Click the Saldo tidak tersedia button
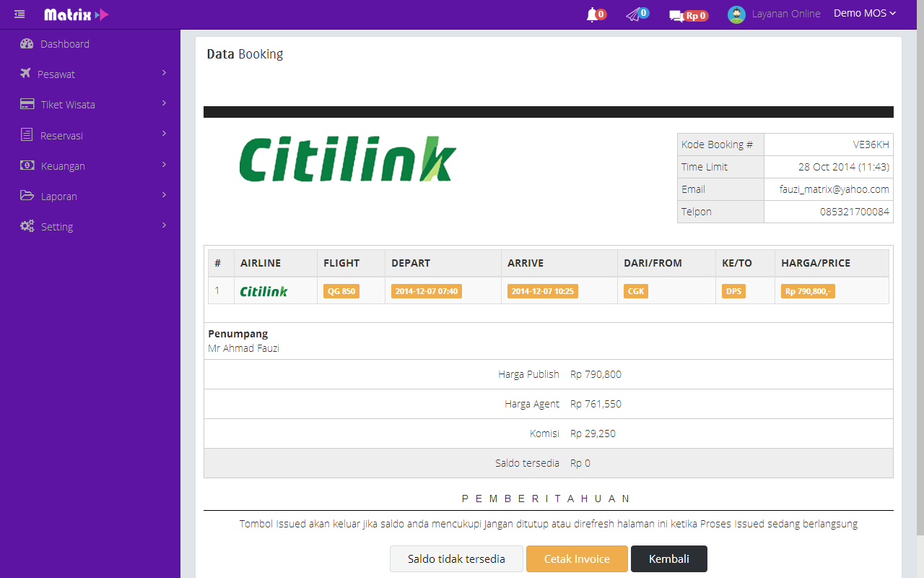 456,559
